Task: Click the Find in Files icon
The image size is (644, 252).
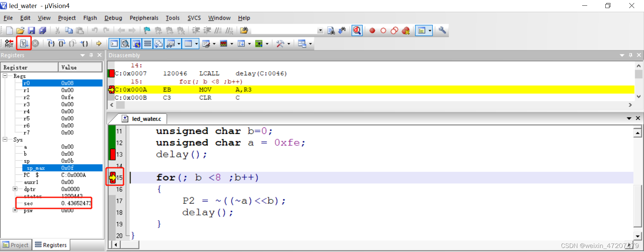Action: click(x=244, y=31)
